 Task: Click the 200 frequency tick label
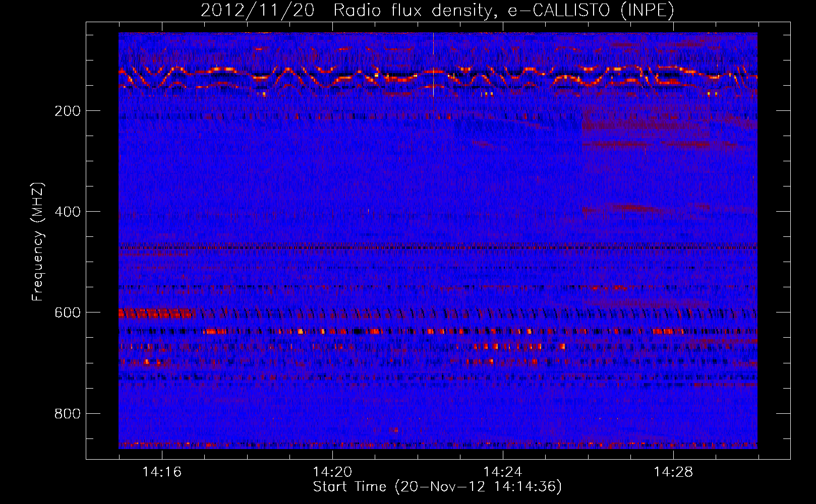tap(68, 111)
